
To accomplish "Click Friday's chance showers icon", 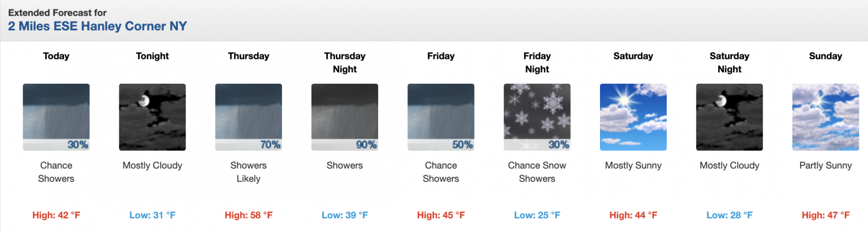I will [441, 117].
